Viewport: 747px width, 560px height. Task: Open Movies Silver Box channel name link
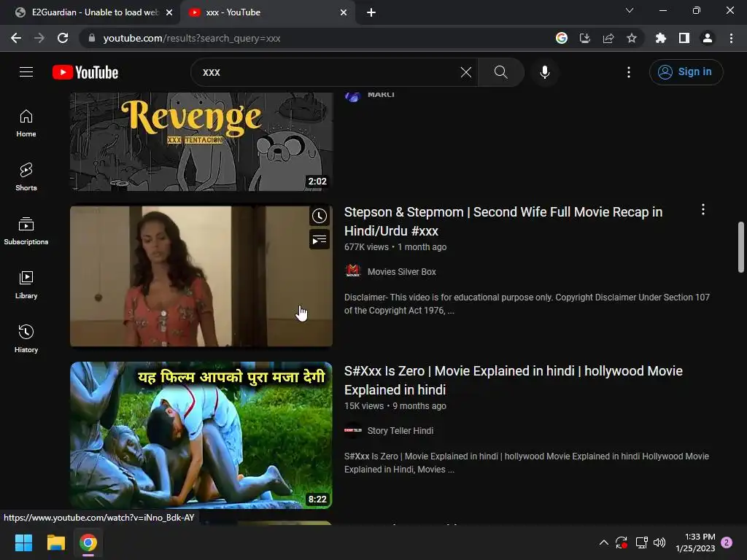(x=402, y=272)
